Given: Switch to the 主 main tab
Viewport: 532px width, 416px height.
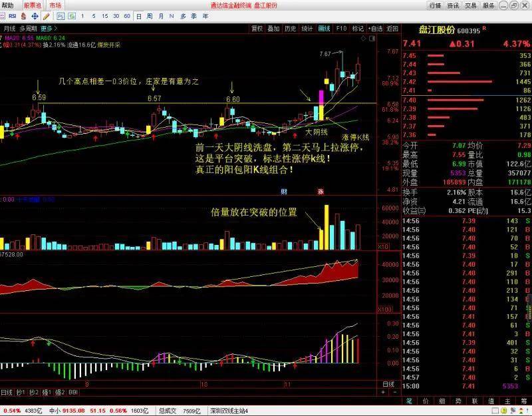Looking at the screenshot, I should click(x=507, y=401).
